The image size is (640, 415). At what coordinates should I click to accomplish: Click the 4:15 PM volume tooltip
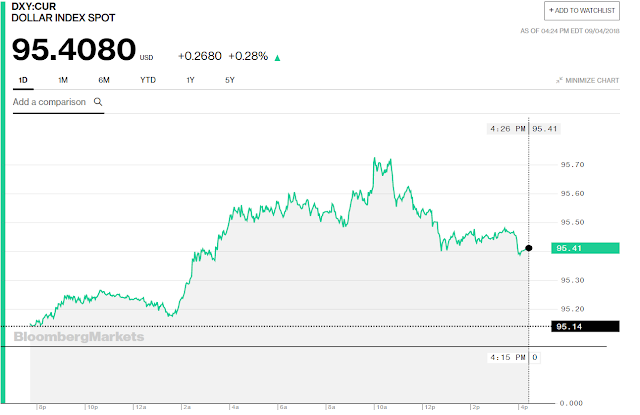click(x=514, y=357)
